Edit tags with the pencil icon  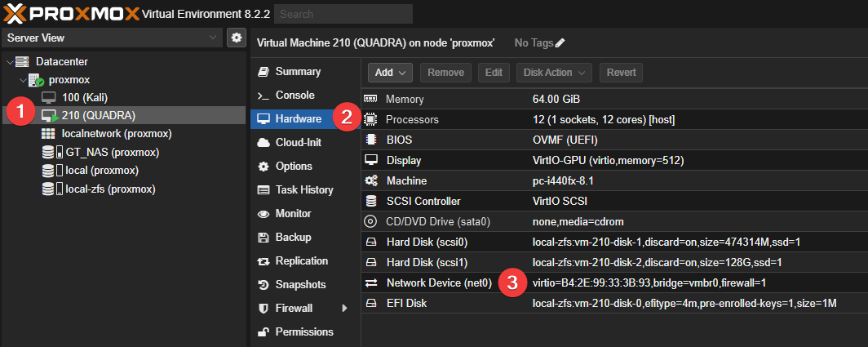[560, 42]
